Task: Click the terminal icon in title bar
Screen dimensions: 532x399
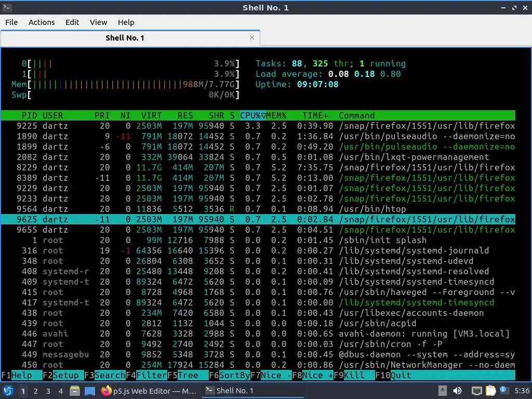Action: (x=7, y=7)
